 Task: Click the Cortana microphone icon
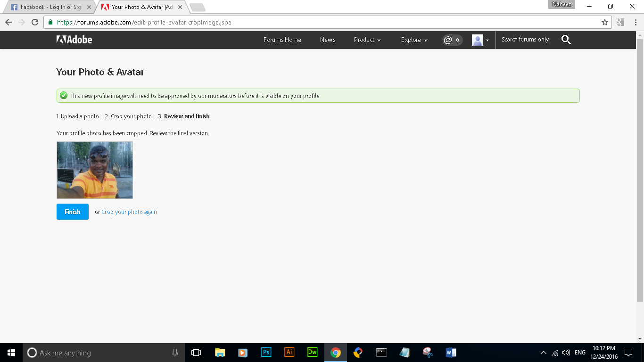(x=175, y=353)
